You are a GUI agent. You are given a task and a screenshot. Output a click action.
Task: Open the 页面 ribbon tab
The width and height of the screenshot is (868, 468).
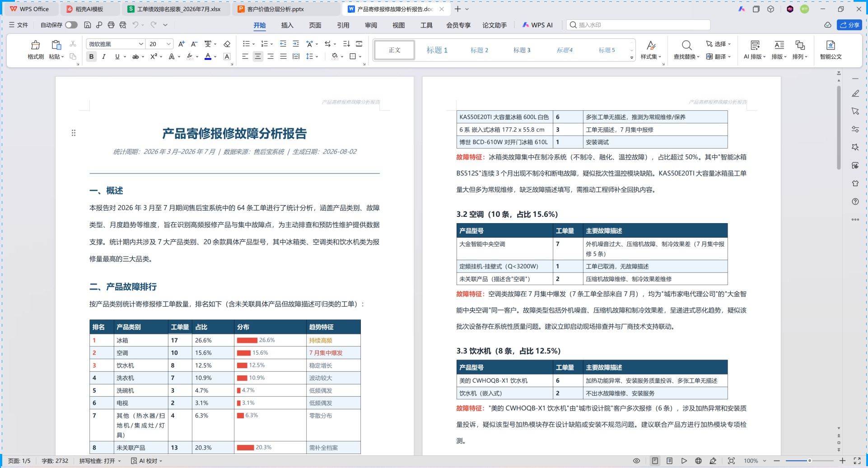tap(315, 25)
